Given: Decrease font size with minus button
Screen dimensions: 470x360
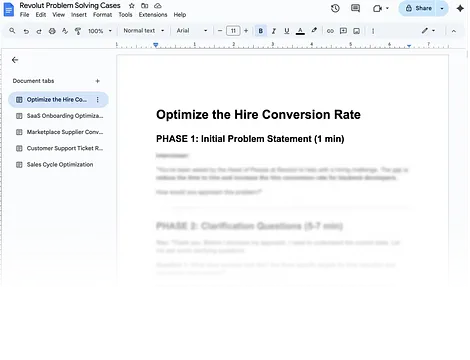Looking at the screenshot, I should pos(220,31).
